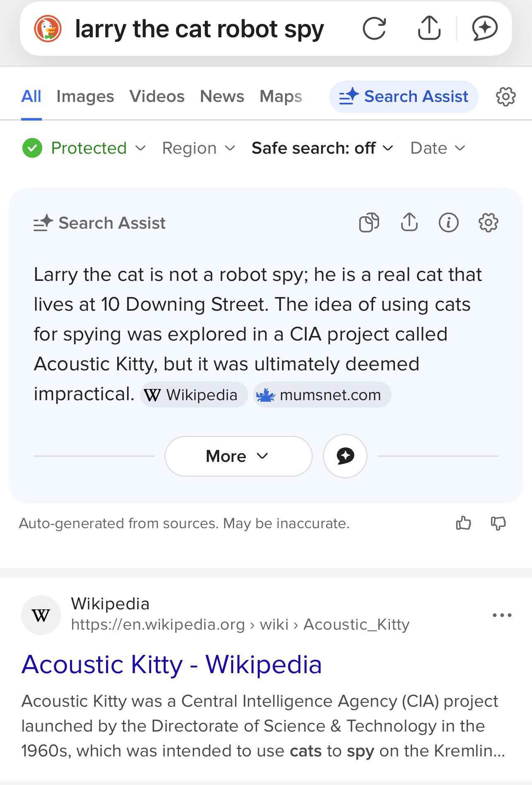Open Duck.ai chat from address bar
The image size is (532, 785).
coord(484,29)
